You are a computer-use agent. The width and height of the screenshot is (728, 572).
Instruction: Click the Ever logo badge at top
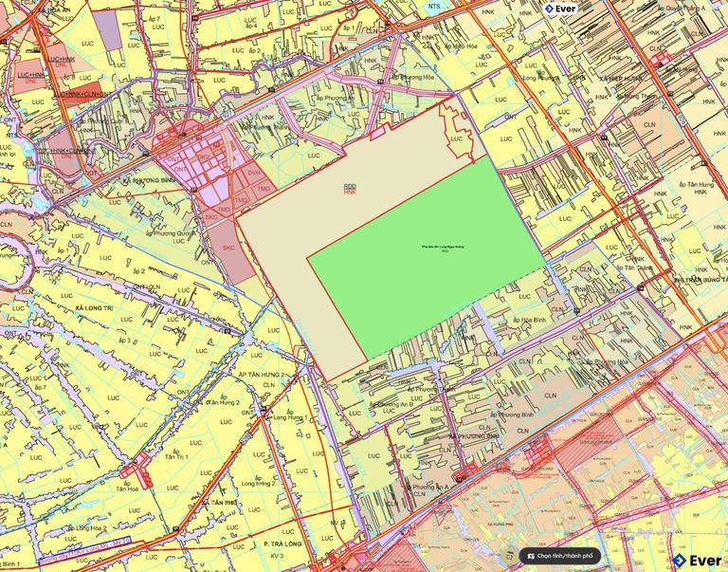click(x=559, y=9)
